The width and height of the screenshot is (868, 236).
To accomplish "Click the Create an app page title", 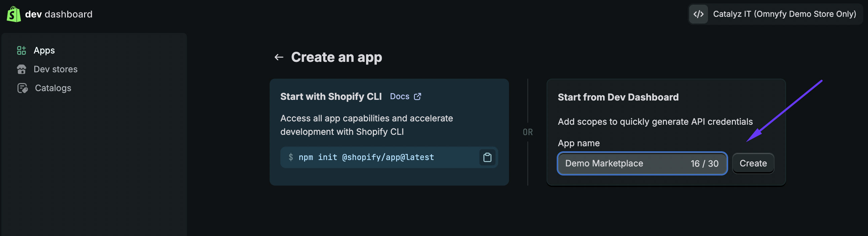I will coord(336,57).
